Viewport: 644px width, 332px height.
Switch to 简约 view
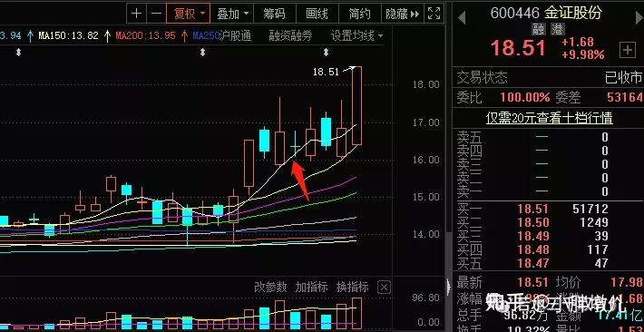pos(359,14)
